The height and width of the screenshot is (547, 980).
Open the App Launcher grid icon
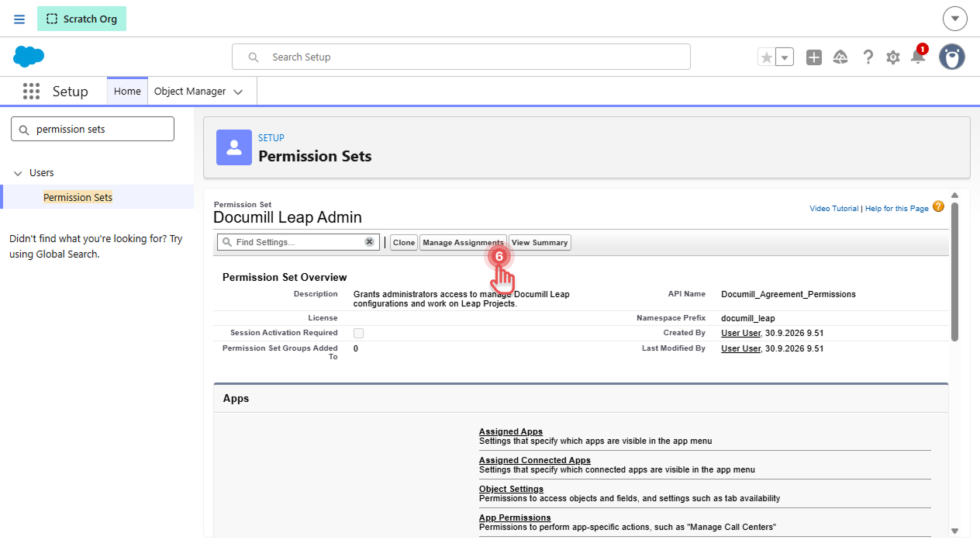[31, 92]
